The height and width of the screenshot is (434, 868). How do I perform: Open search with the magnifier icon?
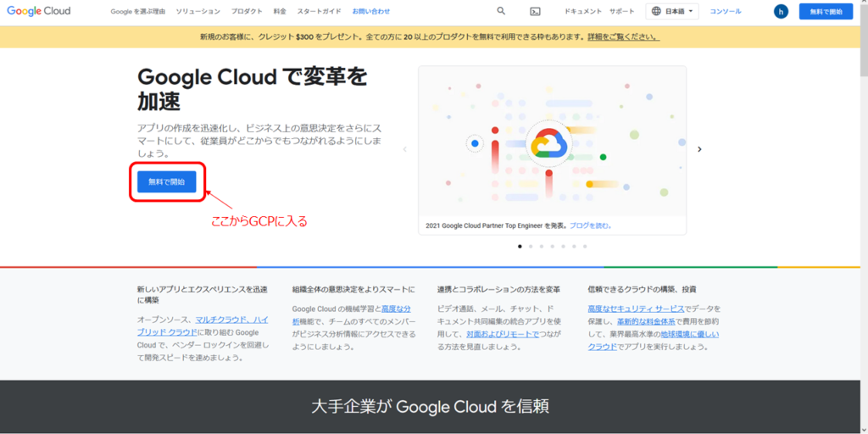(501, 12)
